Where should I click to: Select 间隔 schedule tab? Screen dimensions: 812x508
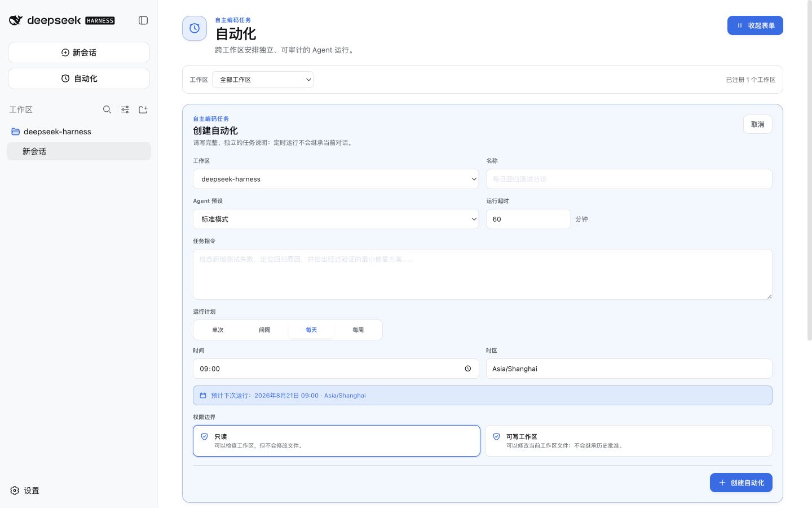(x=264, y=330)
